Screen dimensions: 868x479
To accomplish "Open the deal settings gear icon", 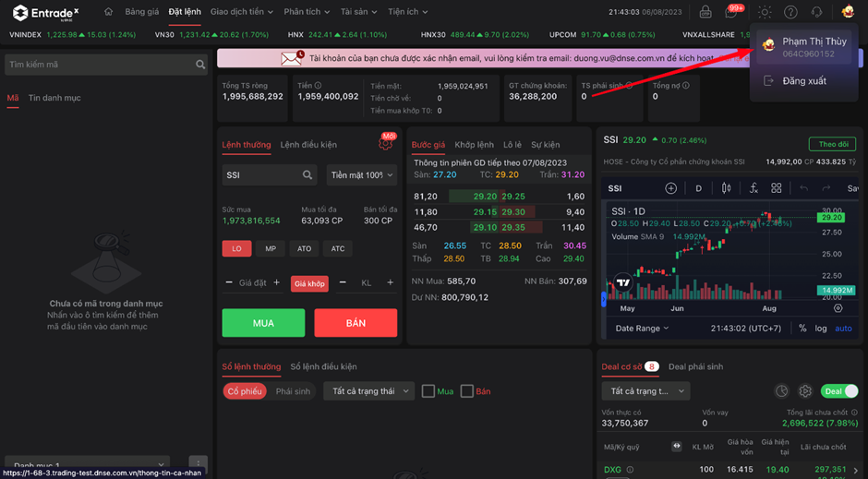I will pyautogui.click(x=805, y=391).
